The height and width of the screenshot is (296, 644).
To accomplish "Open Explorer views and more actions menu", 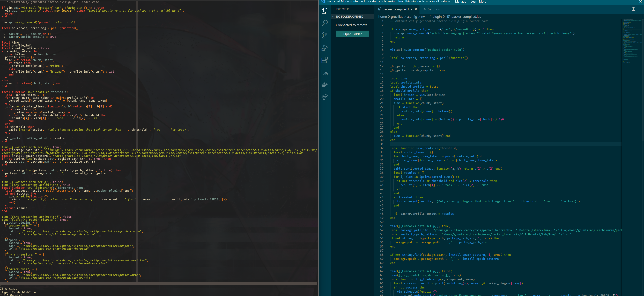I will click(368, 9).
